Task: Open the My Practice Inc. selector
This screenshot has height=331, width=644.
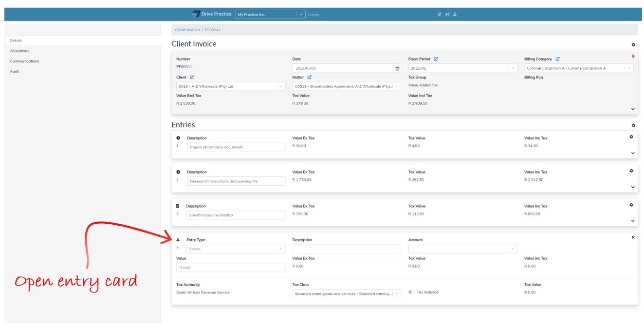Action: click(270, 15)
